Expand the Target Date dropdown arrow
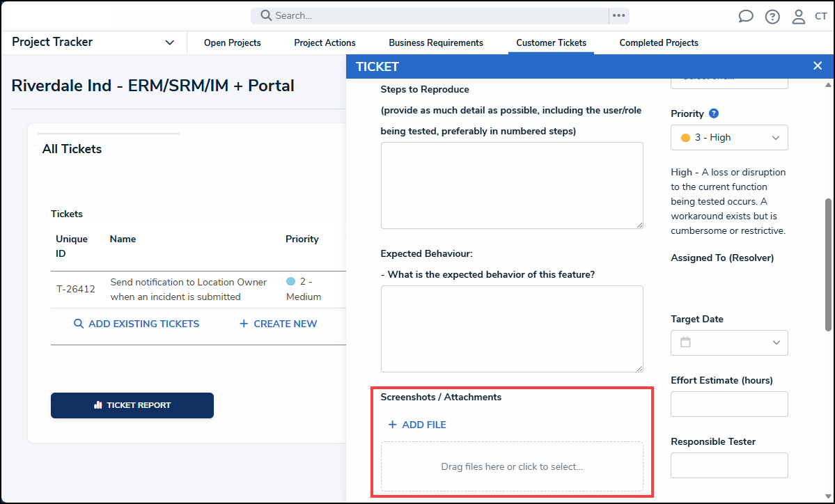The width and height of the screenshot is (835, 504). pos(776,342)
